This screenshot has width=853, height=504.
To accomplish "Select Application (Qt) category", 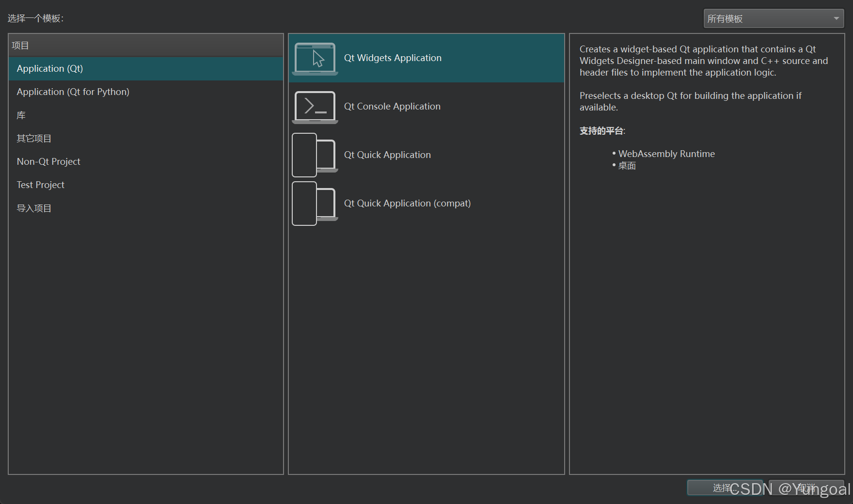I will point(146,68).
